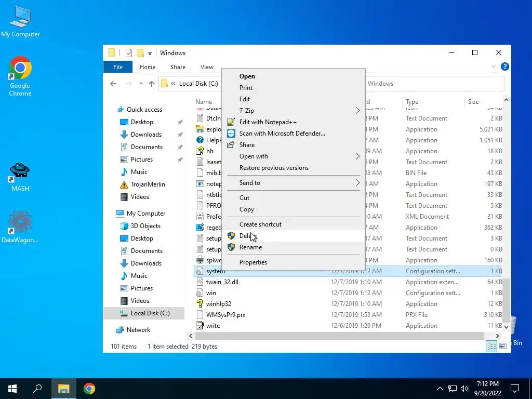This screenshot has height=399, width=532.
Task: Go back with the Back arrow
Action: pos(113,84)
